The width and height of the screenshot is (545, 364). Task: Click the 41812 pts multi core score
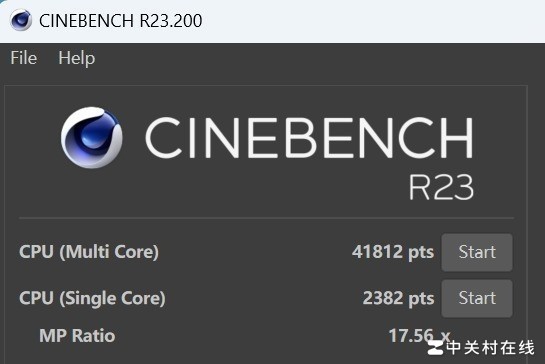coord(393,252)
